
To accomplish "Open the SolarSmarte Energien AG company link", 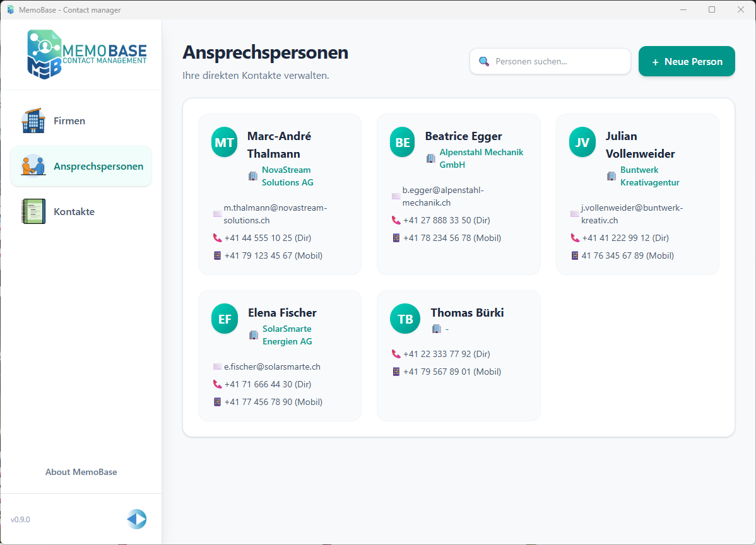I will [x=287, y=335].
